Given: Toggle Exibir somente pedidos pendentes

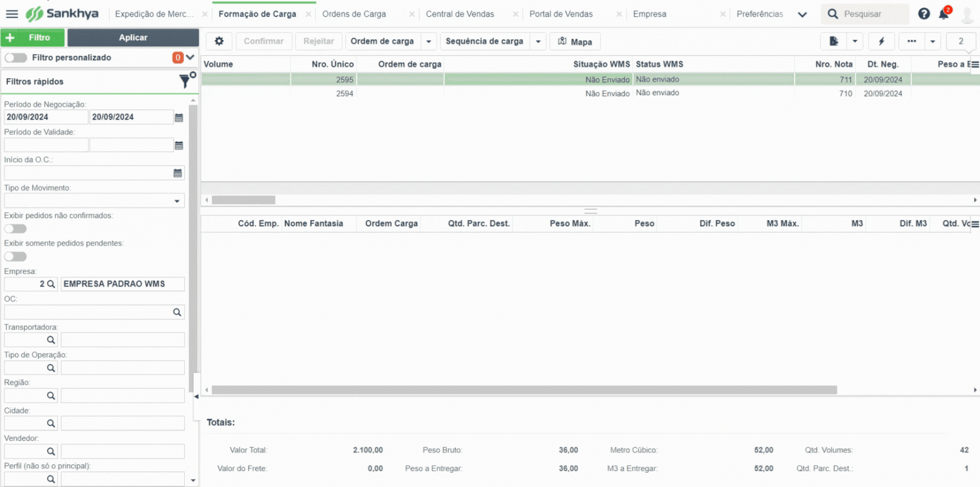Looking at the screenshot, I should click(15, 256).
